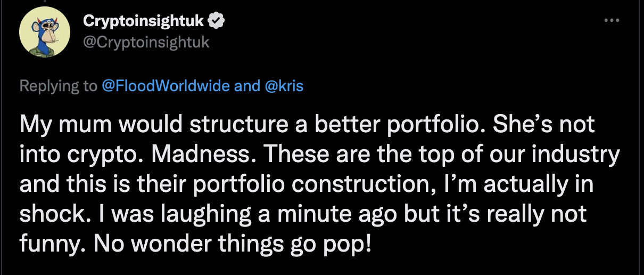Visit the @FloodWorldwide mention link

pyautogui.click(x=166, y=86)
